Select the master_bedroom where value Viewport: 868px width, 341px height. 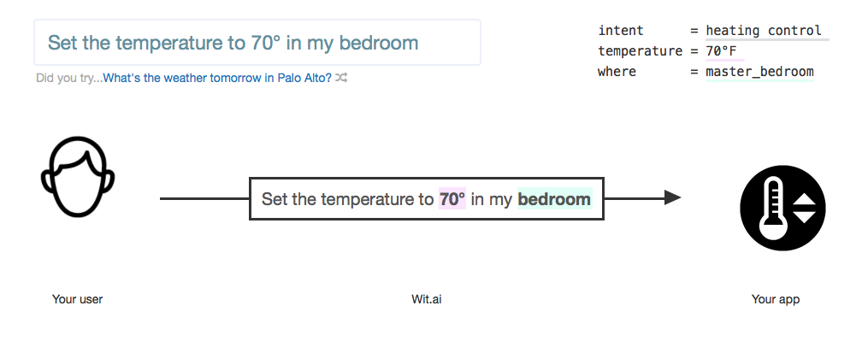[x=759, y=72]
